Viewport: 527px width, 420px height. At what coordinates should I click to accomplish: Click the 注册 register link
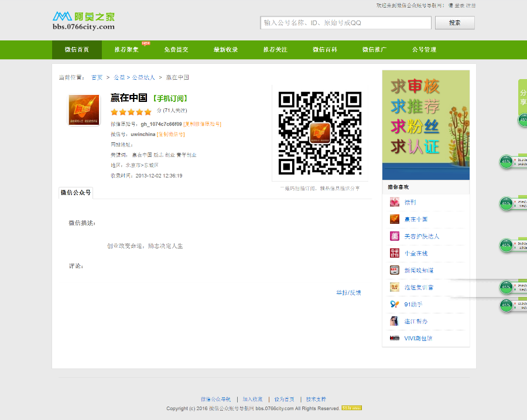click(x=471, y=5)
